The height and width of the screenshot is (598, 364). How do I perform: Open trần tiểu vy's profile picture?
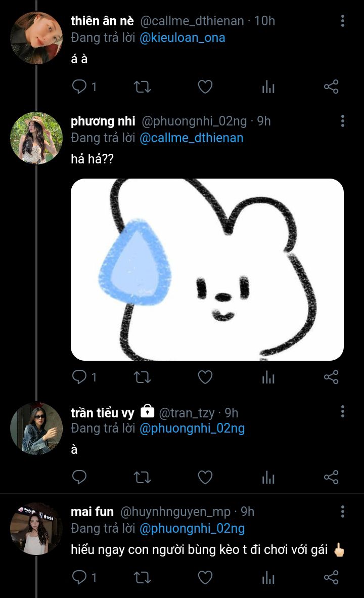click(36, 428)
